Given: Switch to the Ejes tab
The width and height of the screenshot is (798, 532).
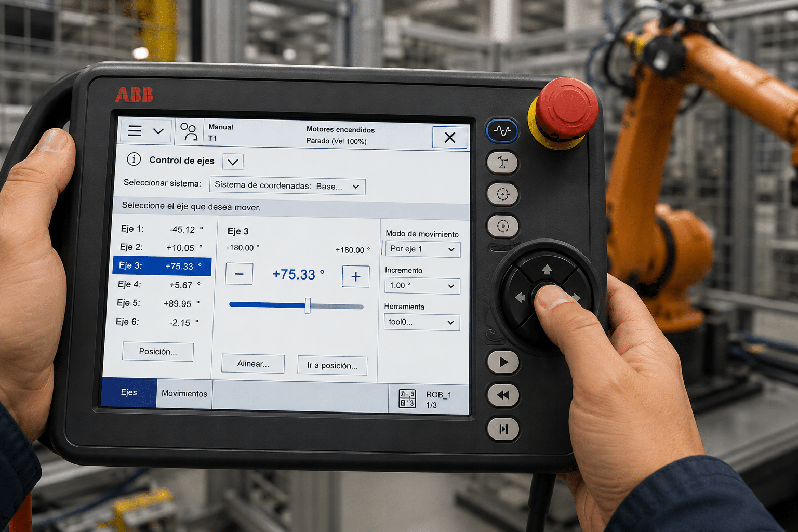Looking at the screenshot, I should tap(129, 392).
